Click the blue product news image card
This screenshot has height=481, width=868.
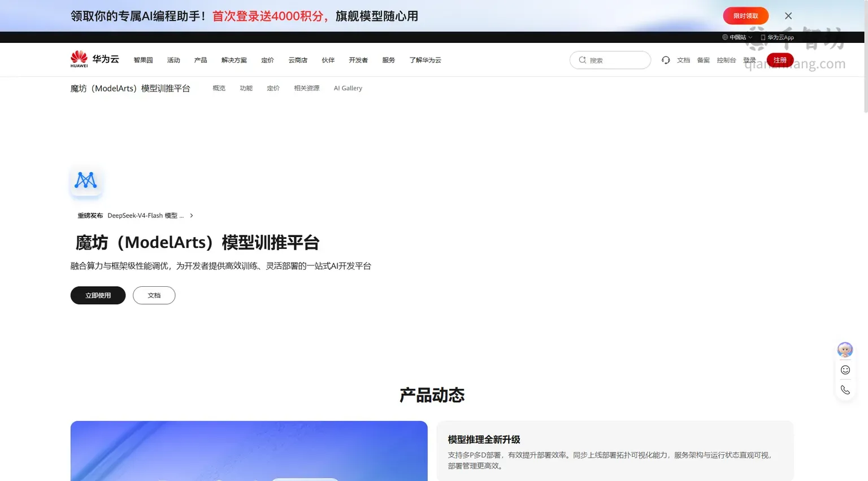[249, 451]
